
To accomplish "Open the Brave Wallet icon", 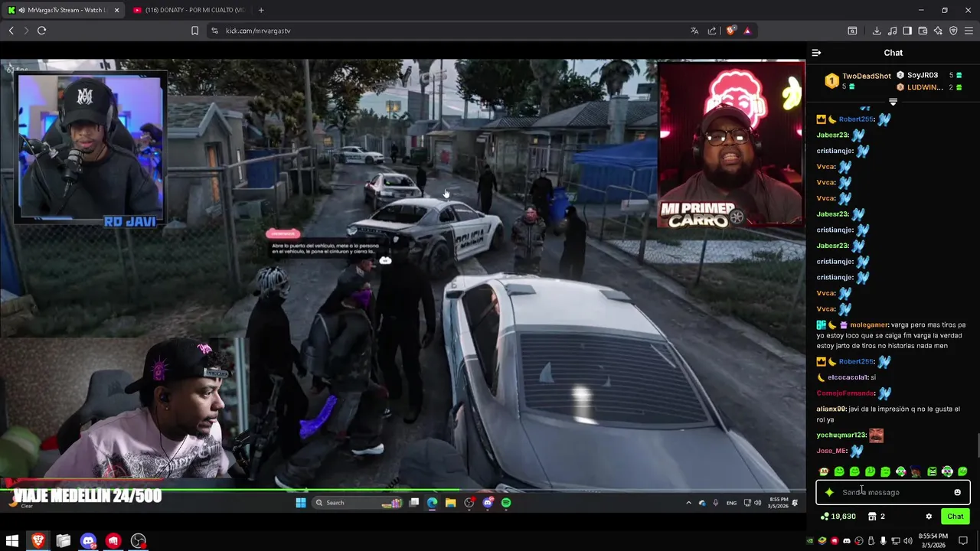I will [923, 31].
